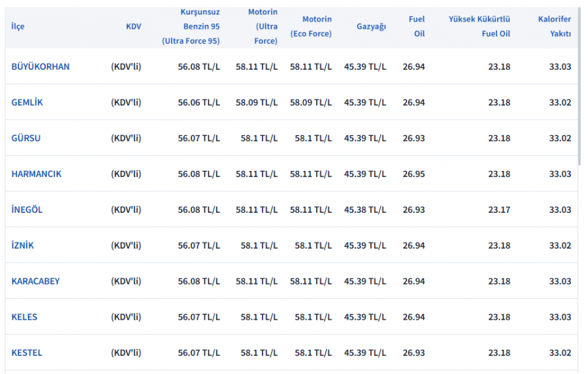Click the Motorin (Ultra Force) column header
The width and height of the screenshot is (588, 374).
(x=263, y=26)
